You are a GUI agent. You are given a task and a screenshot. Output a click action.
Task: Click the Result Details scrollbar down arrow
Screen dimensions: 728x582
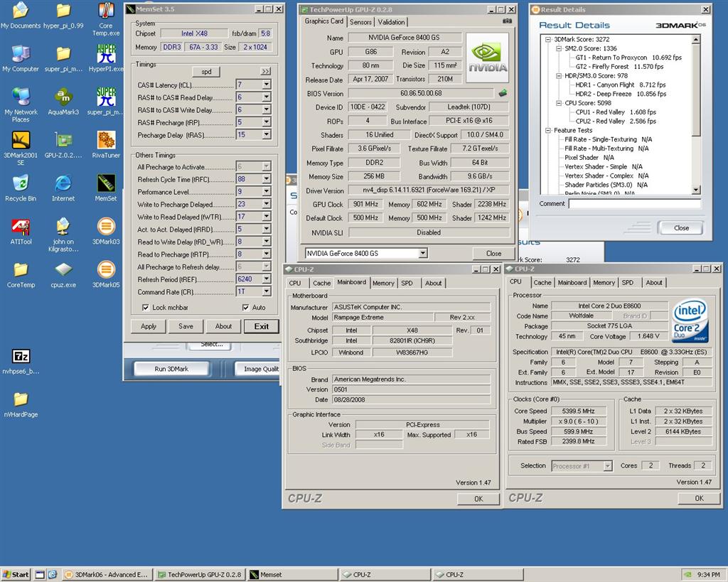pos(695,189)
